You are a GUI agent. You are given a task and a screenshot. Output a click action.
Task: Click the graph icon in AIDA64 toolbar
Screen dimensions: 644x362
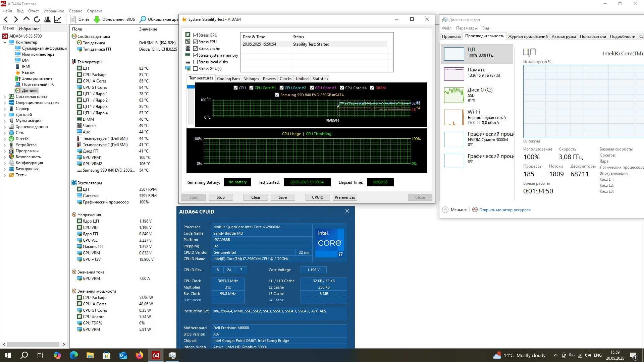(x=58, y=19)
